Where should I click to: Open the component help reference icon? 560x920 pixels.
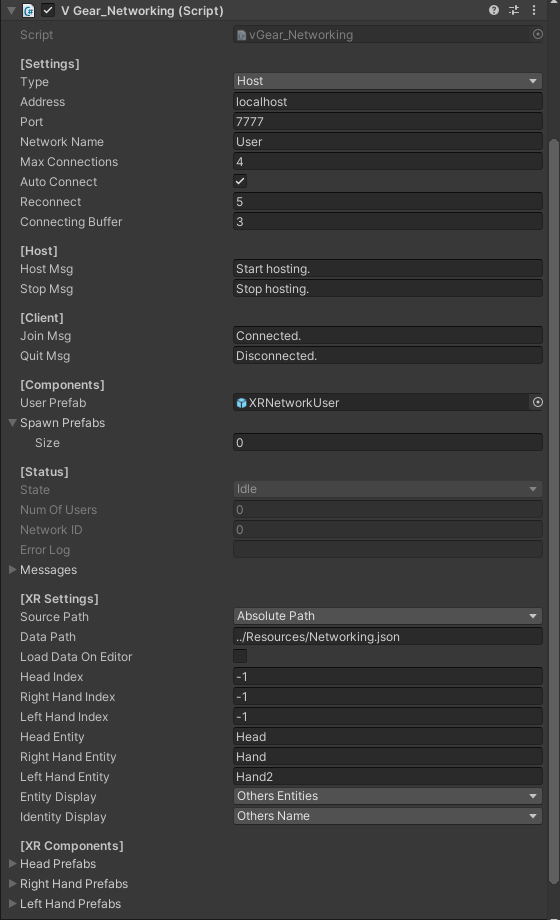[494, 10]
